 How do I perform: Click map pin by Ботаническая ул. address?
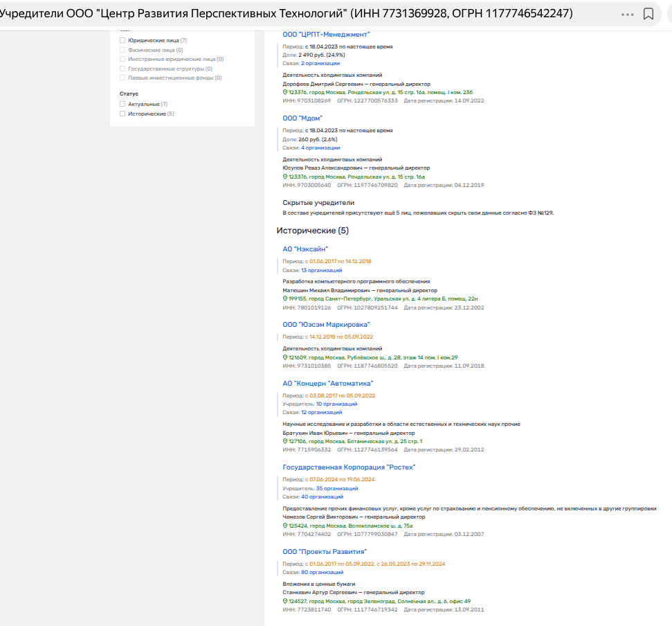[x=285, y=441]
